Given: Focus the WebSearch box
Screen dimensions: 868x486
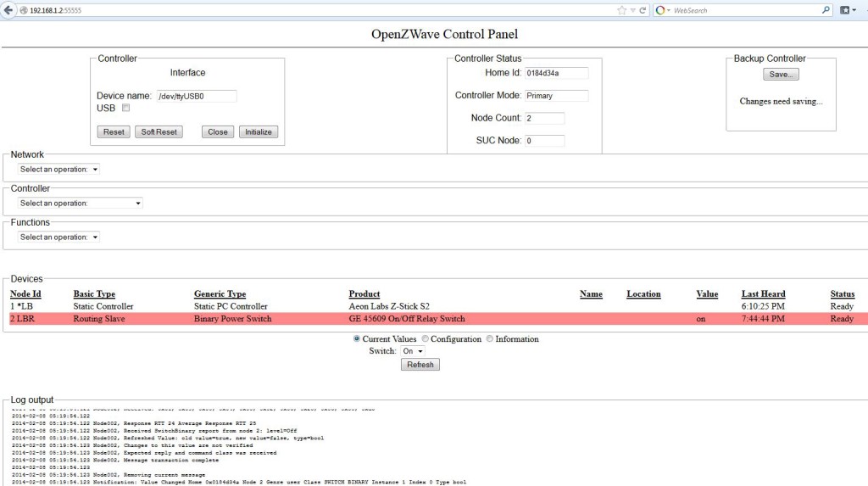Looking at the screenshot, I should (x=744, y=10).
